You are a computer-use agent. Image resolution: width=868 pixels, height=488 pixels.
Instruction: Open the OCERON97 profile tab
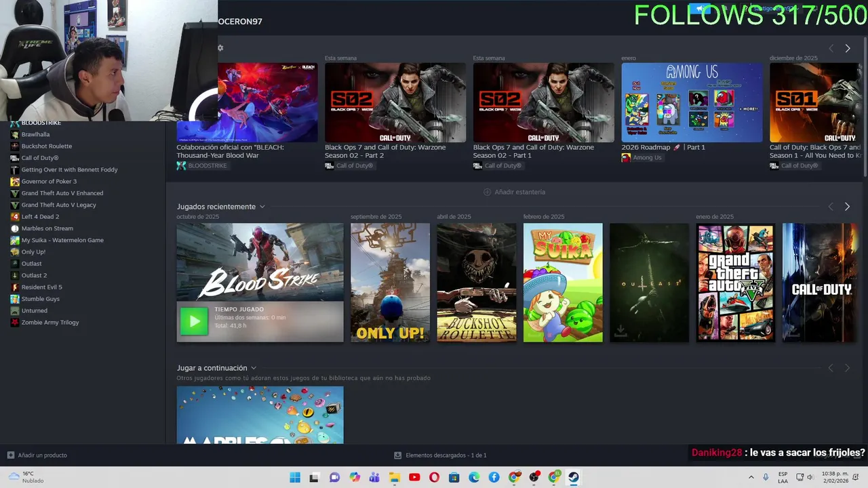pos(240,22)
